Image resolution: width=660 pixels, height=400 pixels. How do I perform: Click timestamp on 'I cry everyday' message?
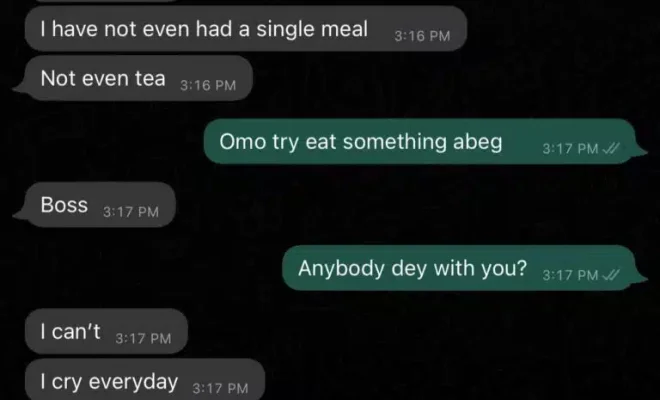219,387
